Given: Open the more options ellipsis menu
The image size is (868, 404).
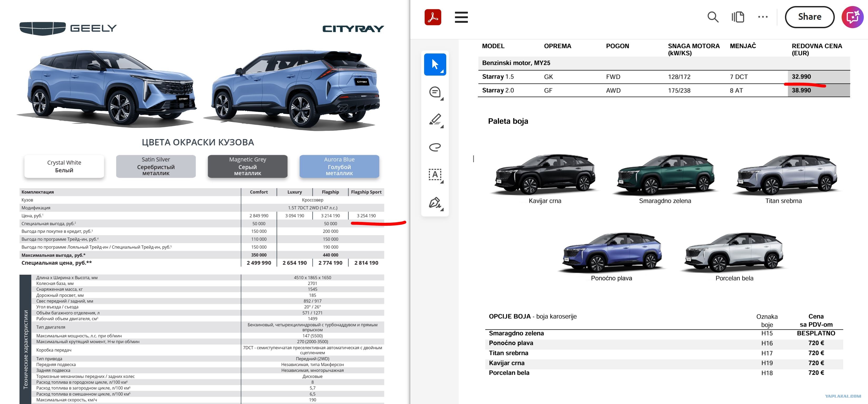Looking at the screenshot, I should pyautogui.click(x=763, y=17).
